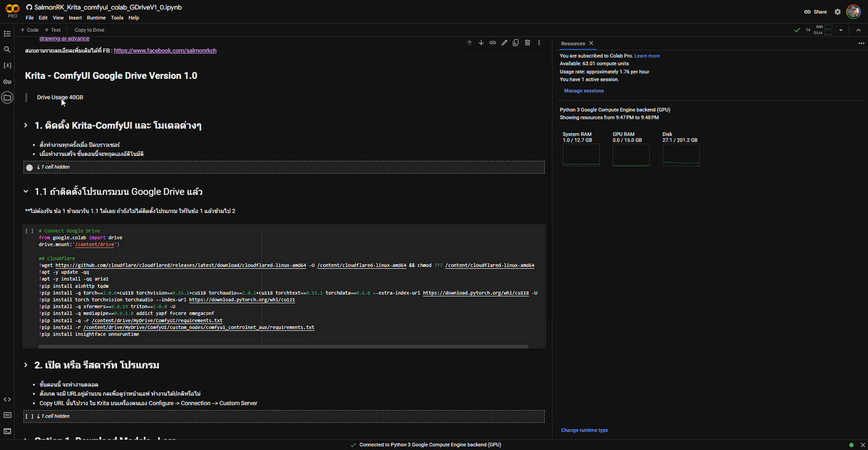
Task: Click the cloudflared GitHub download URL in code
Action: 181,266
